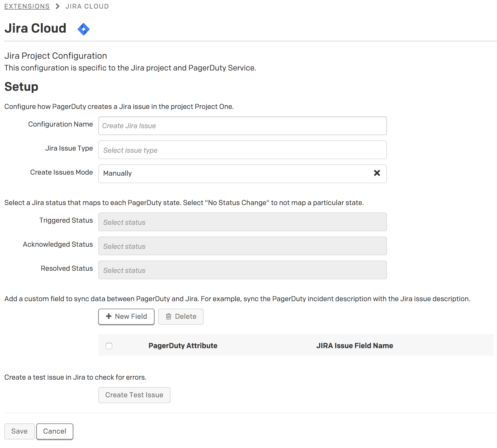Viewport: 497px width, 448px height.
Task: Click the Jira Issue Type label
Action: [x=69, y=148]
